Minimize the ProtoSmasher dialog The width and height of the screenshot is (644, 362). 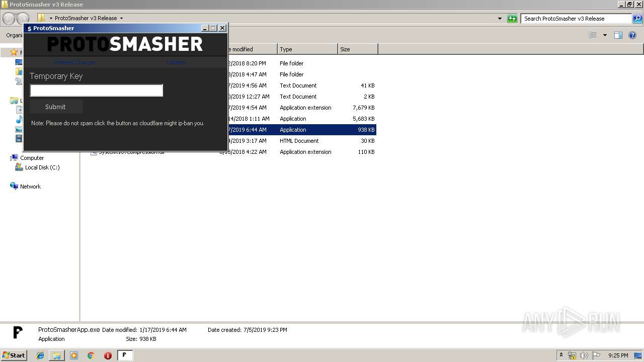(205, 28)
